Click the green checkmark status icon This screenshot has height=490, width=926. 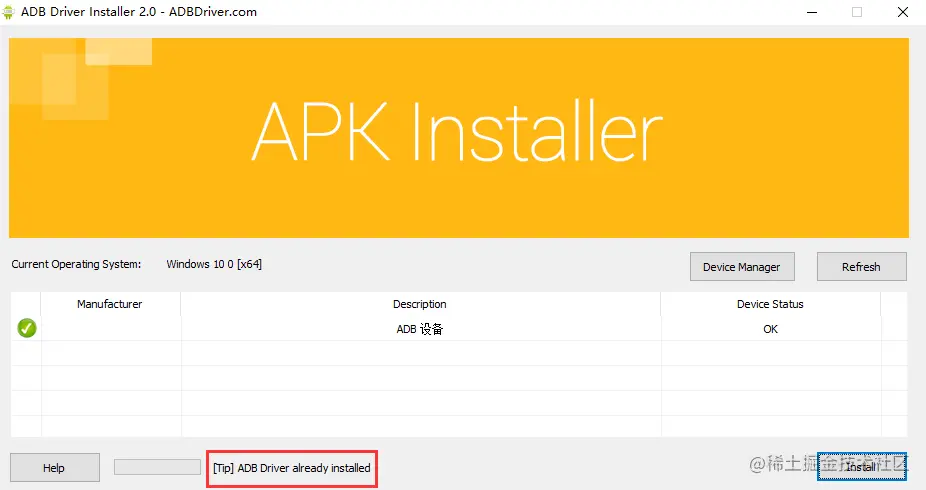click(27, 328)
